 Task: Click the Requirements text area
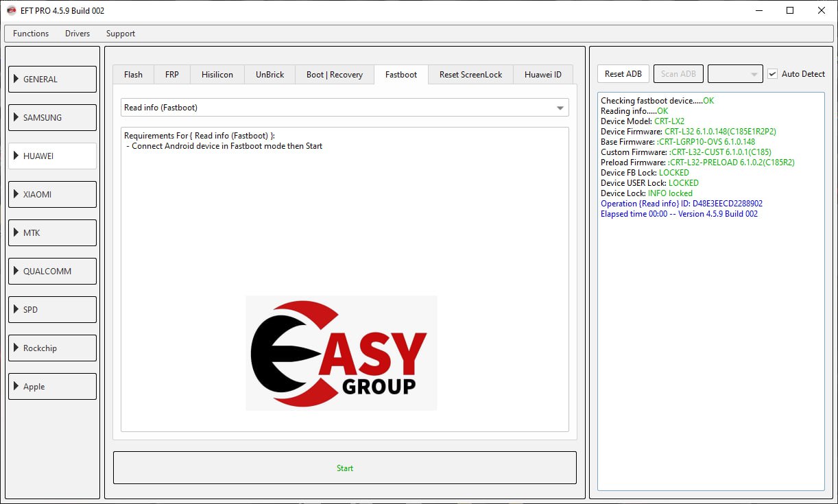click(x=345, y=279)
